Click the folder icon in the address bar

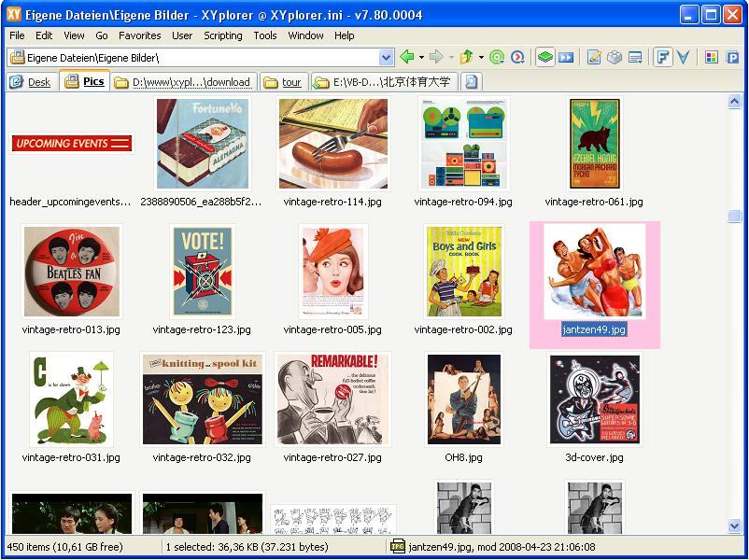[17, 58]
